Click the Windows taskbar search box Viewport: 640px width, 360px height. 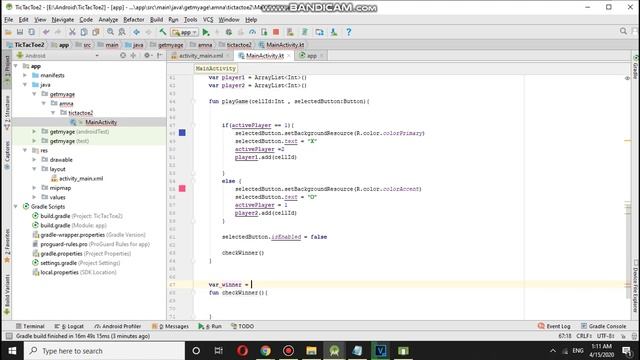coord(104,351)
